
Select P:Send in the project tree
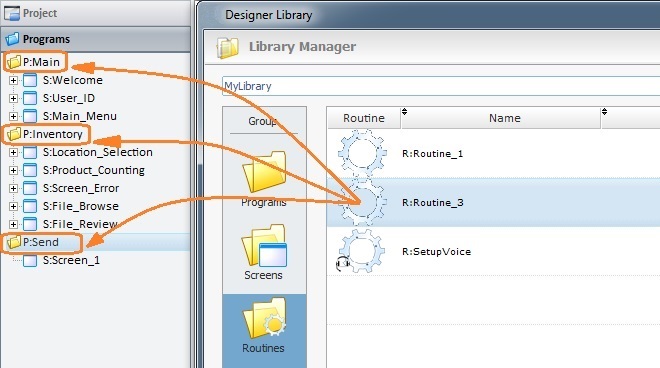33,242
